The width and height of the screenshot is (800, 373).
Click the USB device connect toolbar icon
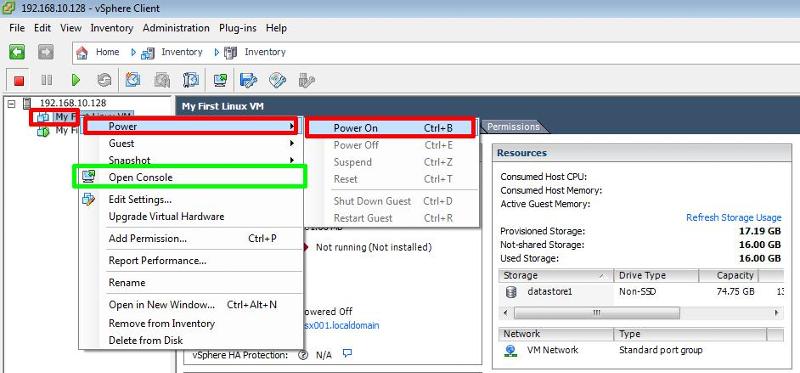point(306,80)
